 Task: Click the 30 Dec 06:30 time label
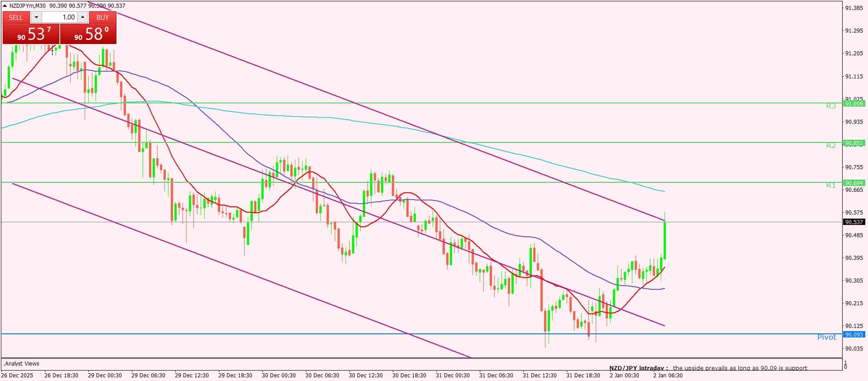(323, 375)
